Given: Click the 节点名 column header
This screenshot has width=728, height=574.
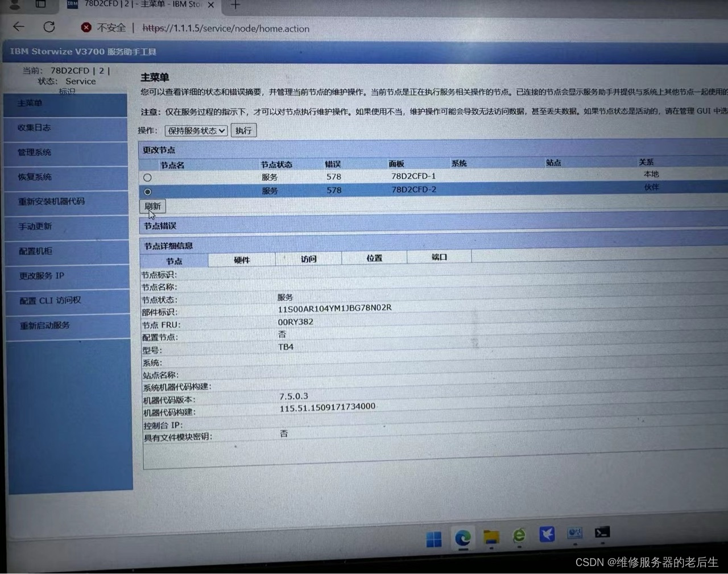Looking at the screenshot, I should coord(172,166).
